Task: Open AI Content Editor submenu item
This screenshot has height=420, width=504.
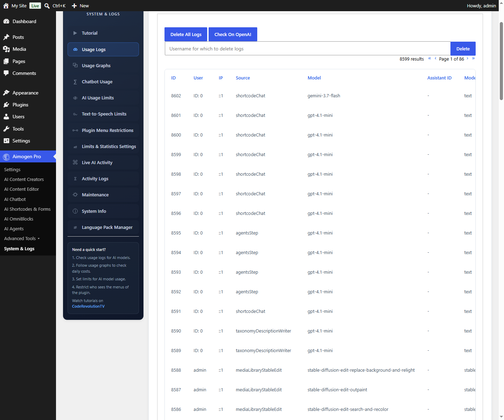Action: [21, 189]
